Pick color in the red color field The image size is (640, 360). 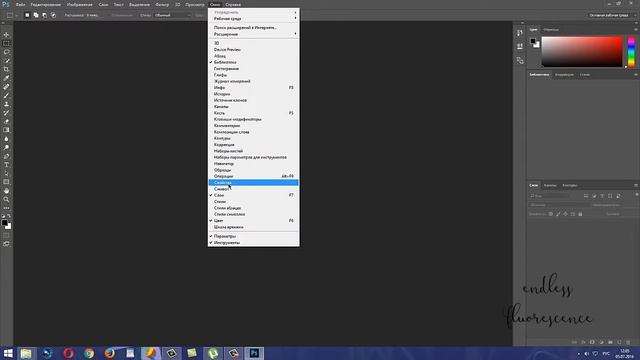(x=582, y=51)
